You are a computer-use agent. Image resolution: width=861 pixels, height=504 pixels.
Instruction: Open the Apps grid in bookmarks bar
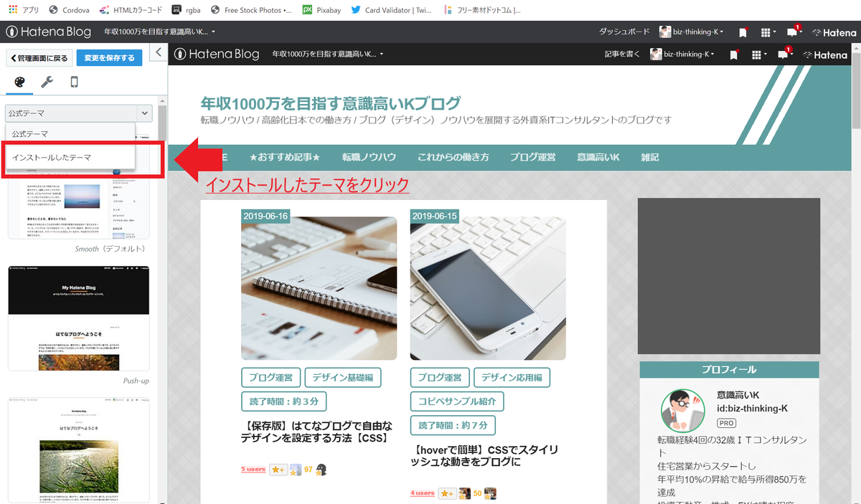(x=24, y=10)
